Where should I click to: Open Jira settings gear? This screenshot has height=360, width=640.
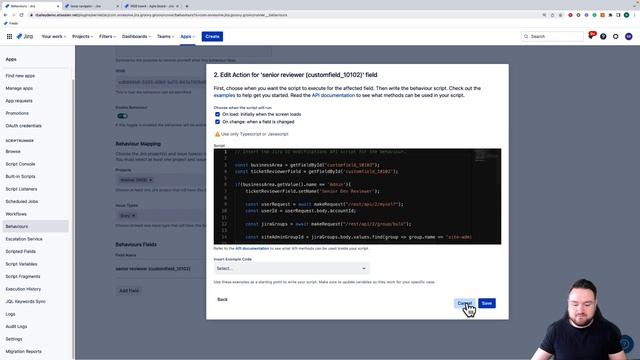point(616,36)
